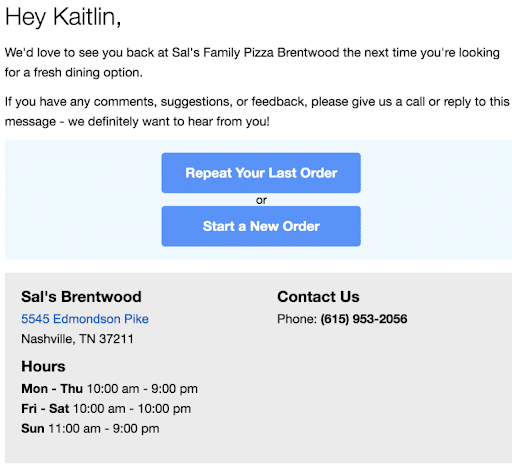Click the comments, suggestions, or feedback paragraph
The image size is (512, 467).
[x=257, y=111]
